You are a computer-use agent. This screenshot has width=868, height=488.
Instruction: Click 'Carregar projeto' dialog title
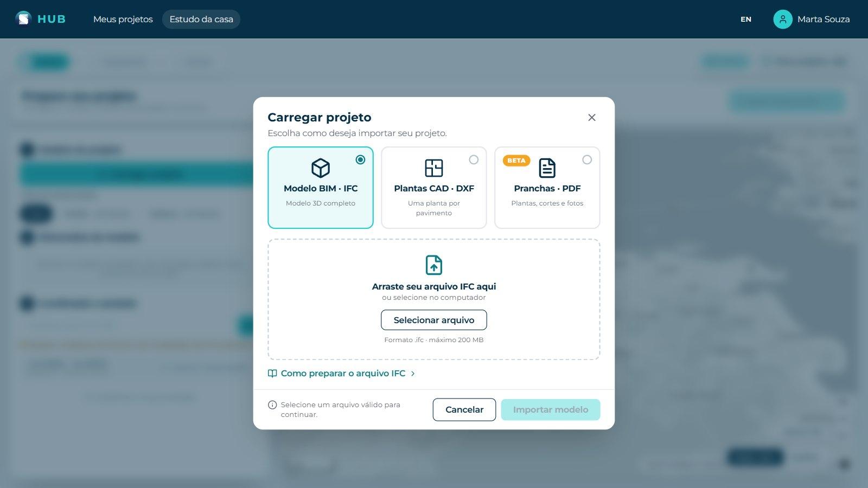[320, 117]
